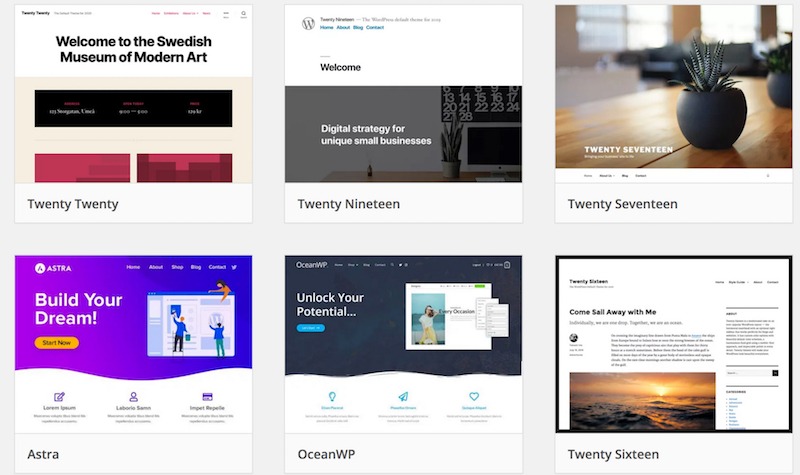Click the sunset image in Twenty Sixteen preview
Image resolution: width=800 pixels, height=475 pixels.
click(x=642, y=402)
